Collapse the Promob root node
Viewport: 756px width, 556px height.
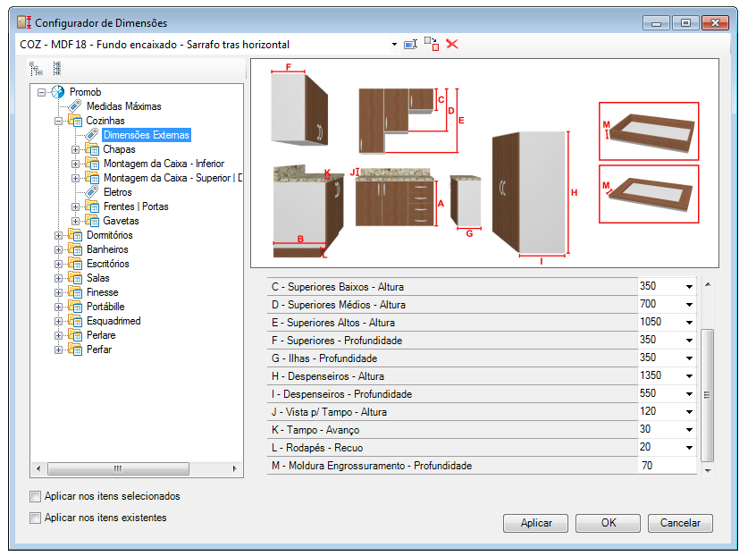41,92
